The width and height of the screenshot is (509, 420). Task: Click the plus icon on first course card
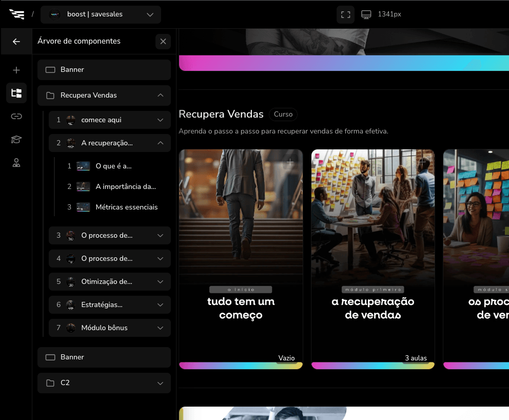[290, 162]
